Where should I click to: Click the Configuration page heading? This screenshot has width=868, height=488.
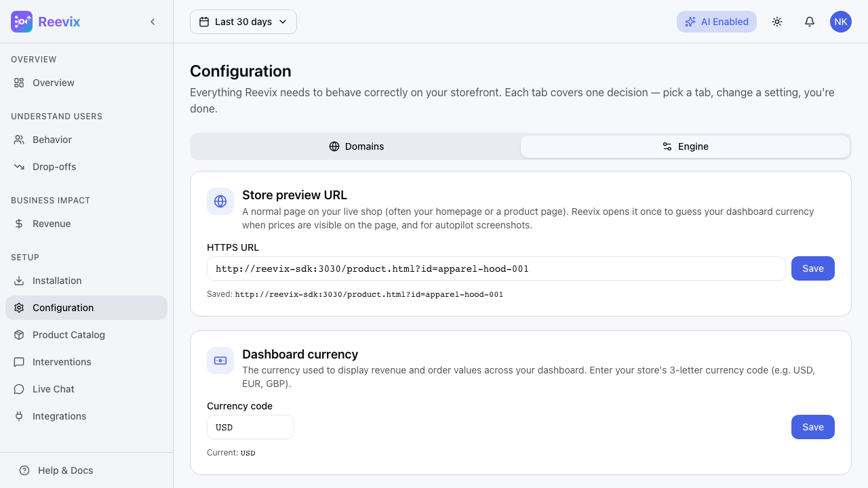point(241,71)
